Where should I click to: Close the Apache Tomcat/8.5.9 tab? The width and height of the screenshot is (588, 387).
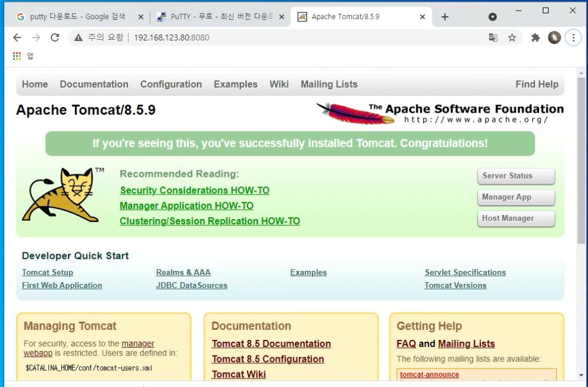(x=422, y=17)
